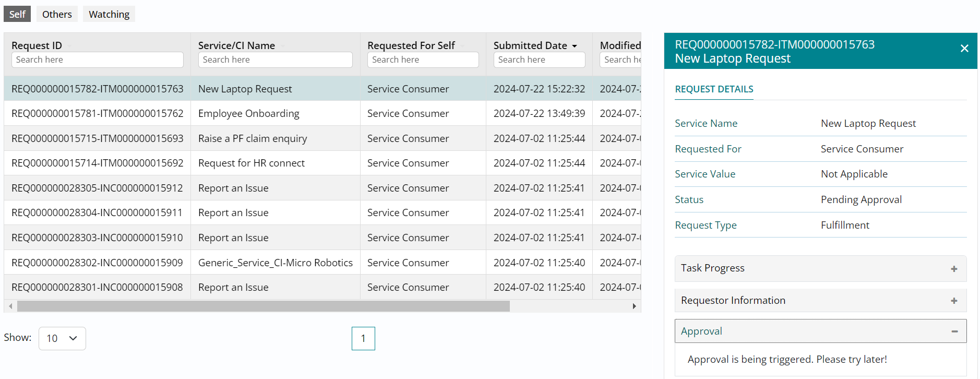Click the Submitted Date sort arrow
Screen dimensions: 980x379
point(575,46)
